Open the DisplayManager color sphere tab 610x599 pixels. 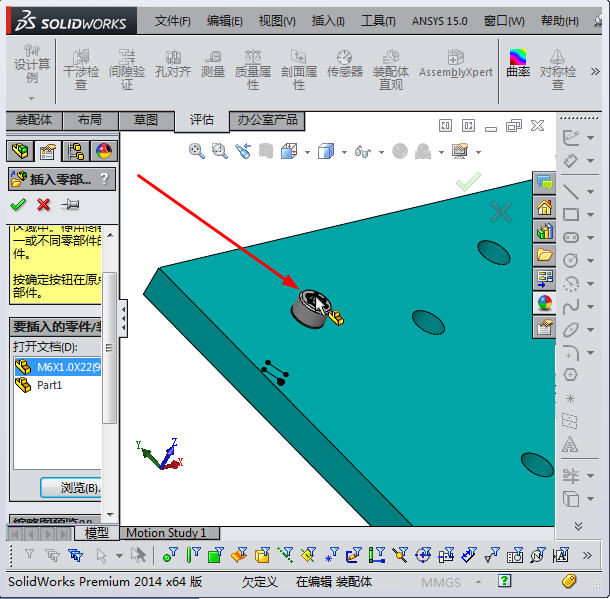103,151
